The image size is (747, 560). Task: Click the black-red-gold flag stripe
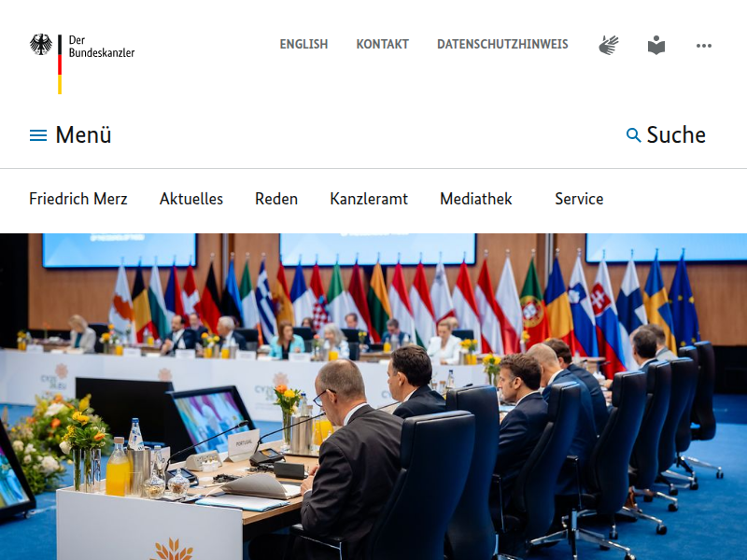[x=60, y=63]
